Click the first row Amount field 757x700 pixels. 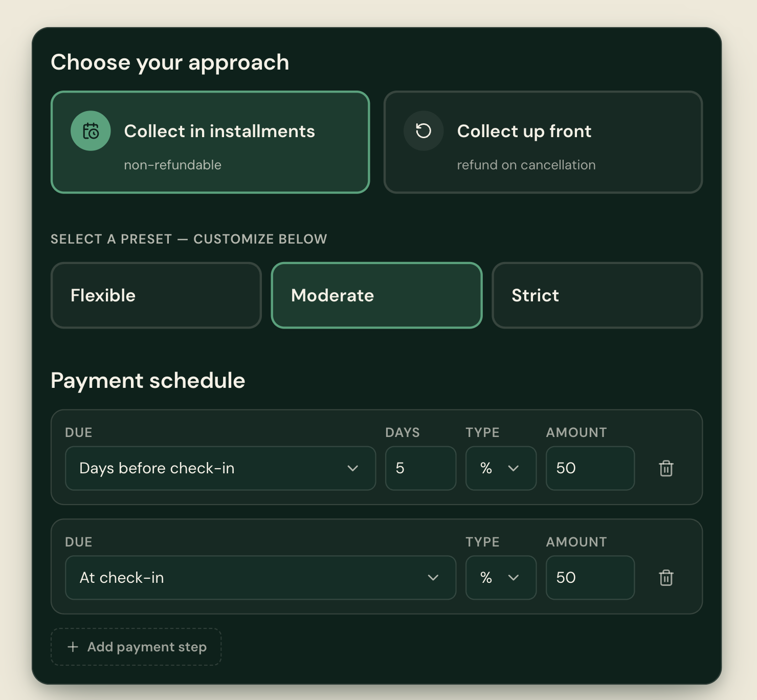pyautogui.click(x=590, y=468)
